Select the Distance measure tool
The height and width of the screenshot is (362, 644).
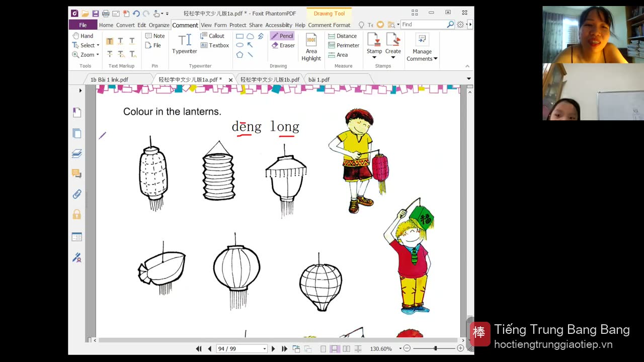(342, 36)
